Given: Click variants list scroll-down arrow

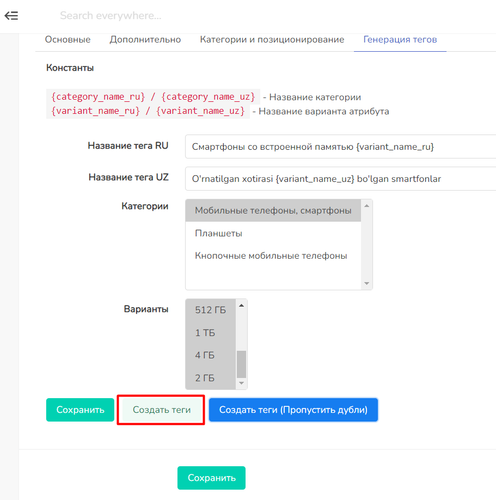Looking at the screenshot, I should pyautogui.click(x=242, y=383).
